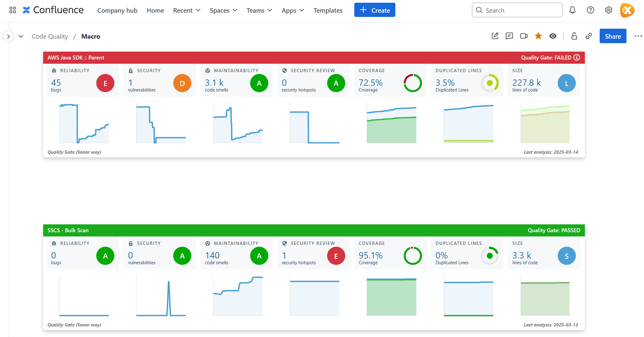Viewport: 644px width, 337px height.
Task: Expand the Apps dropdown
Action: pos(292,10)
